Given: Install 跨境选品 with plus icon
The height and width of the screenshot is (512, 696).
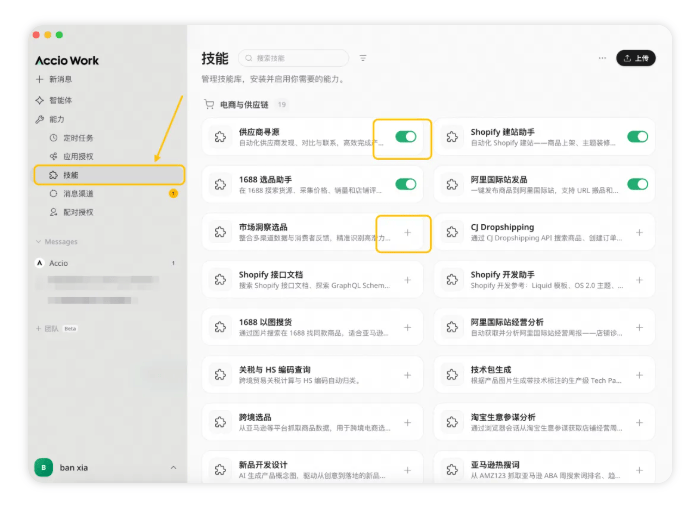Looking at the screenshot, I should pyautogui.click(x=407, y=423).
